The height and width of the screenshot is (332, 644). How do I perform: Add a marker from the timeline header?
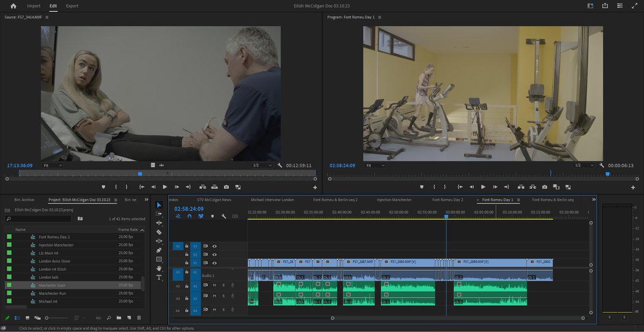point(212,216)
